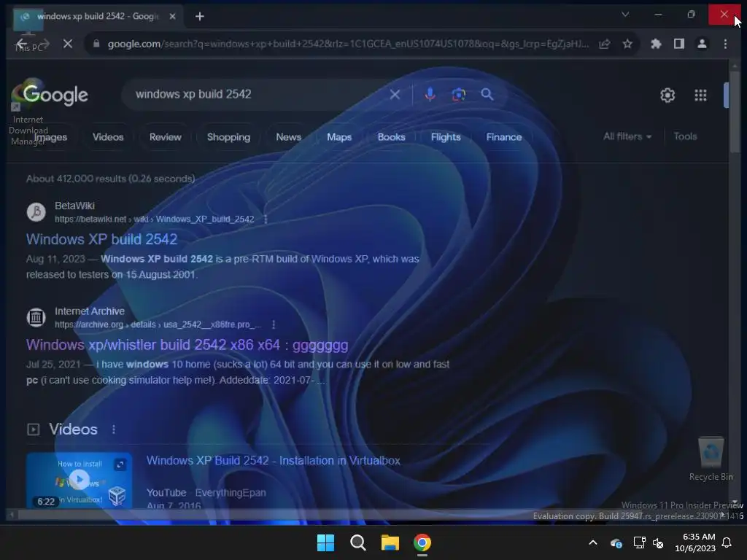This screenshot has height=560, width=747.
Task: Open the muted volume tray icon
Action: pos(658,542)
